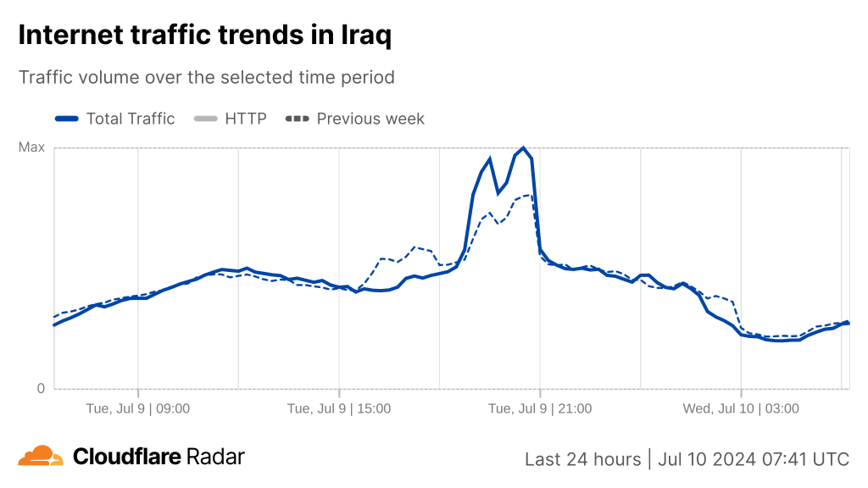868x488 pixels.
Task: Toggle the Previous week series label
Action: [370, 119]
